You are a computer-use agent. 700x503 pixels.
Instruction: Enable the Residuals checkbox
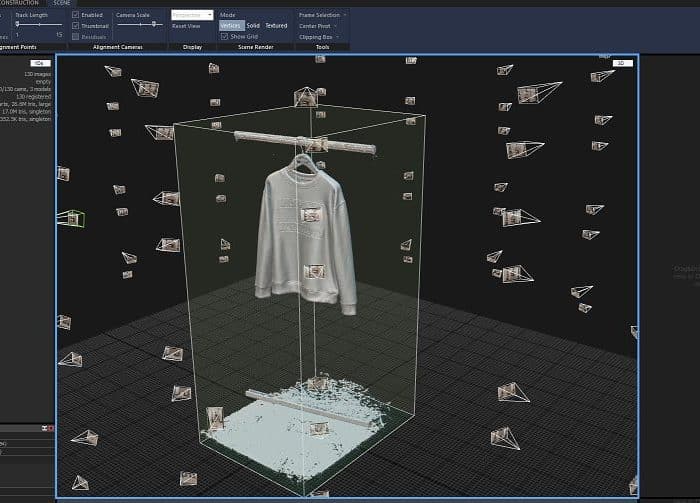pyautogui.click(x=76, y=36)
